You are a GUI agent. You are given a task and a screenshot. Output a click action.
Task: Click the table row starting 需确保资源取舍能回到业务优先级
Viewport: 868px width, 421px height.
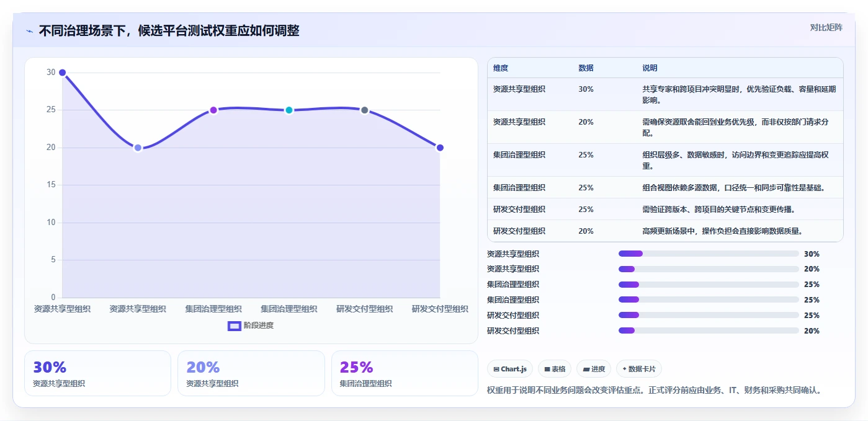point(665,127)
